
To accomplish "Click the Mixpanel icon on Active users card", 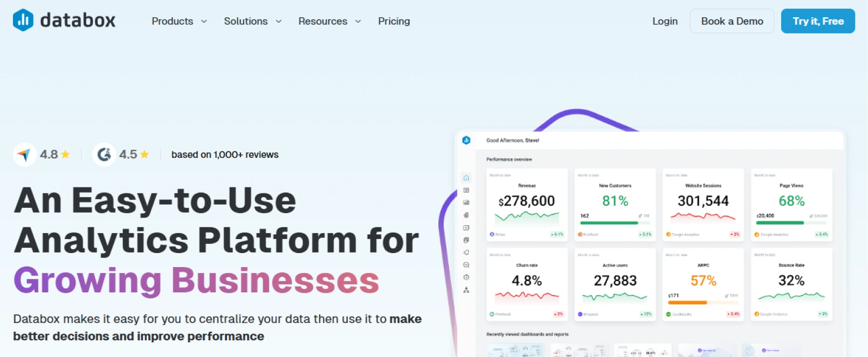I will point(580,314).
